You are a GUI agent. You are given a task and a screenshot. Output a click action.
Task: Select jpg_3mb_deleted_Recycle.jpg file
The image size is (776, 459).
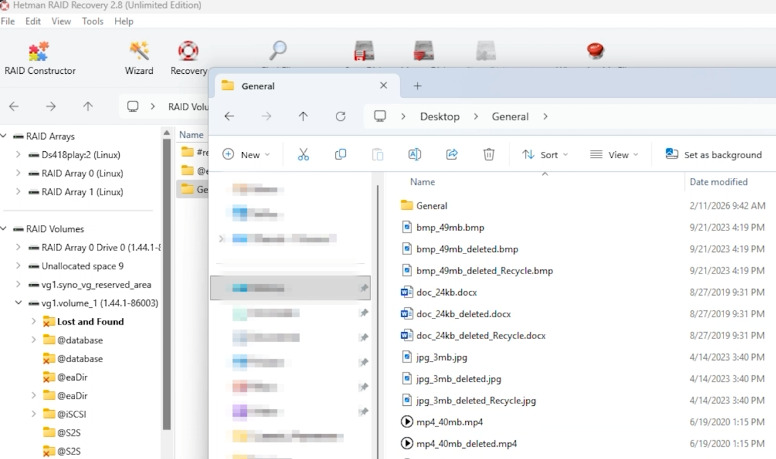[476, 401]
